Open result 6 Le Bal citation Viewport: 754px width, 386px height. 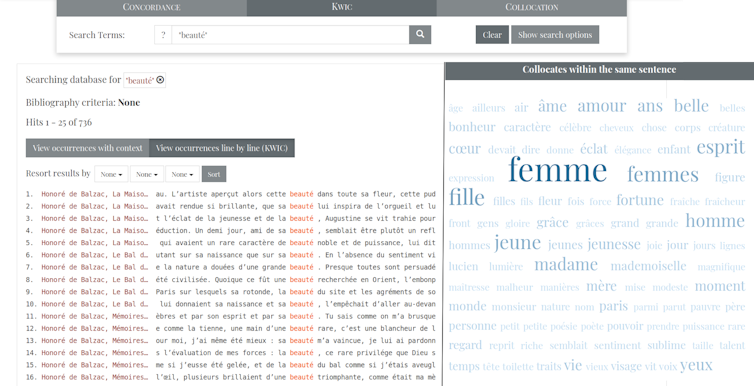95,255
